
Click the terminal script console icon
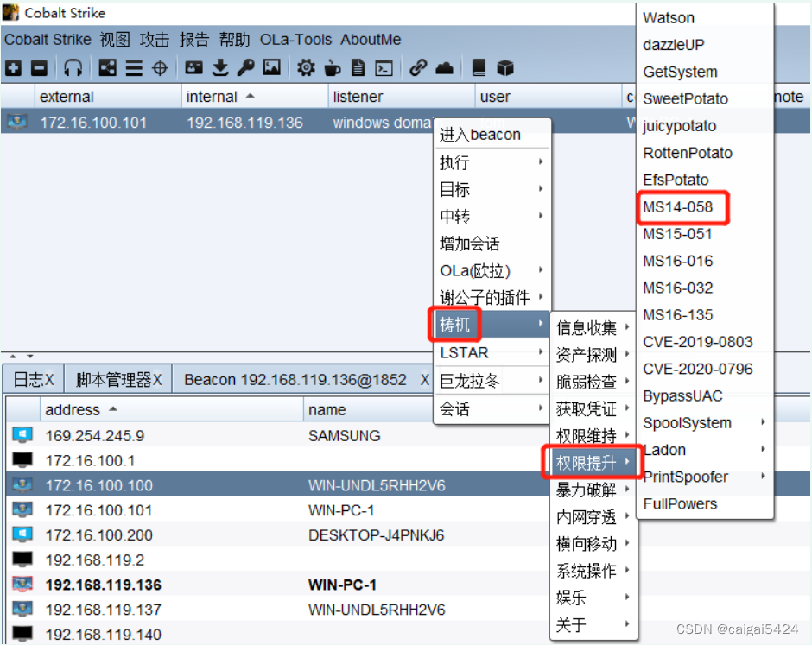pyautogui.click(x=384, y=68)
